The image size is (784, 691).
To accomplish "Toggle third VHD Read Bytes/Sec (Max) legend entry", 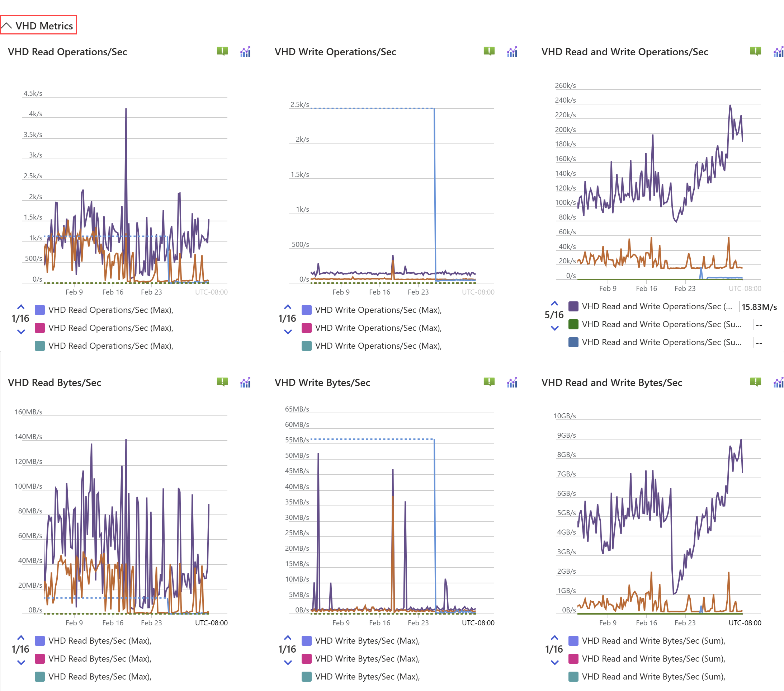I will pyautogui.click(x=99, y=676).
